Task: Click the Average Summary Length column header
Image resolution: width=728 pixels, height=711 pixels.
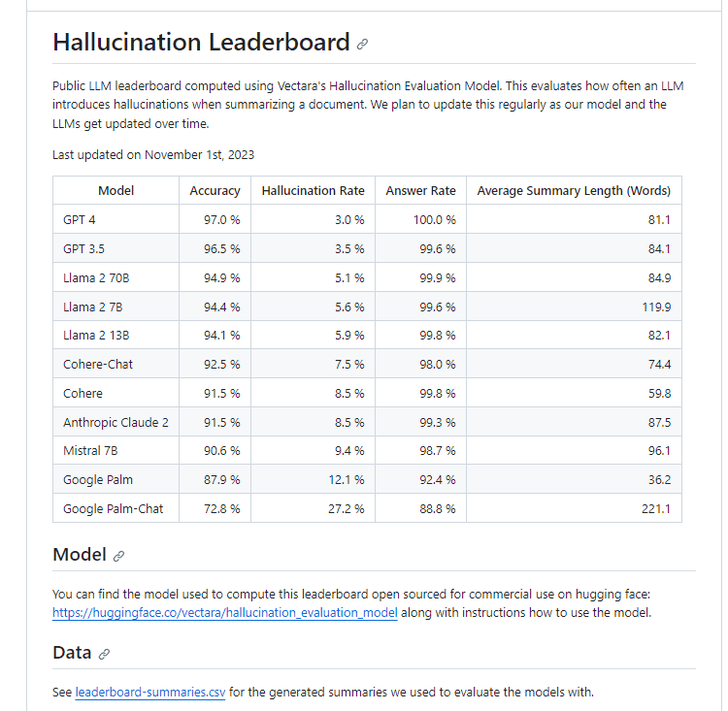Action: [x=574, y=191]
